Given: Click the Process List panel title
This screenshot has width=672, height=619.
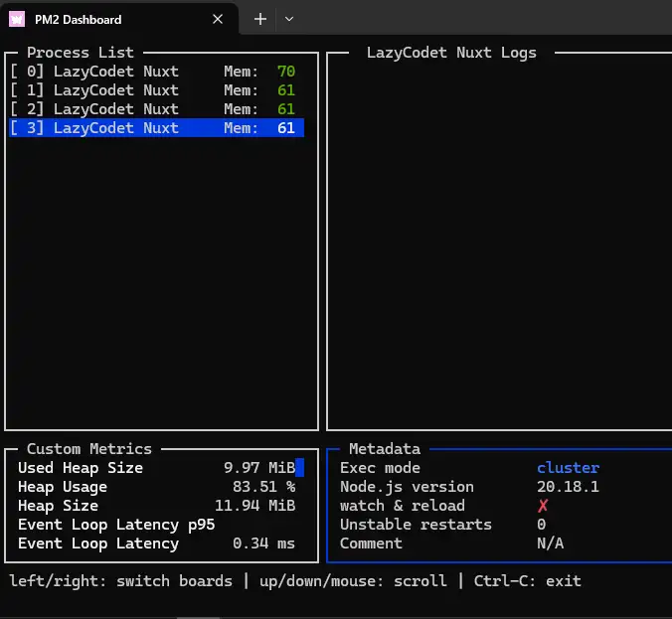Looking at the screenshot, I should (81, 53).
